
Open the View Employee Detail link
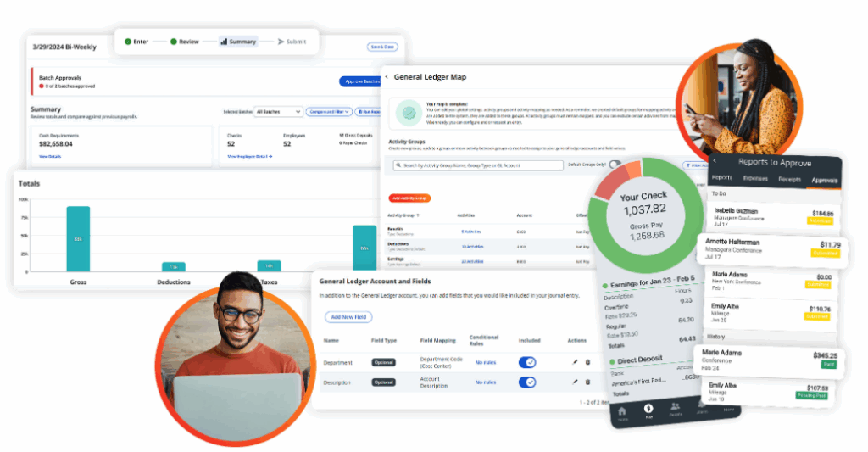pyautogui.click(x=250, y=156)
